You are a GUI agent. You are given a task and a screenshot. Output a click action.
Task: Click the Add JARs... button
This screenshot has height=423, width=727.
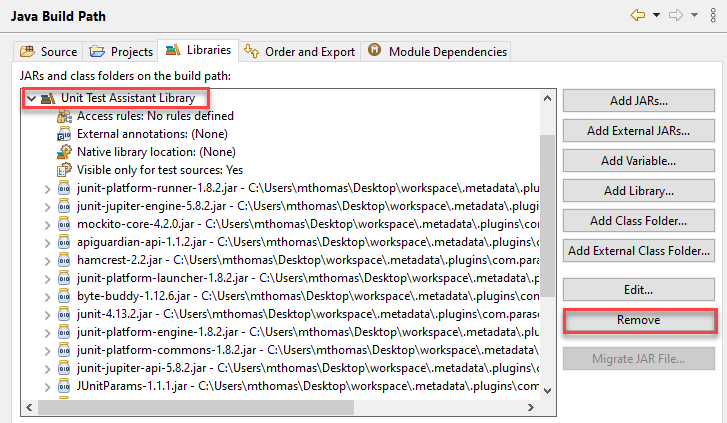[638, 101]
